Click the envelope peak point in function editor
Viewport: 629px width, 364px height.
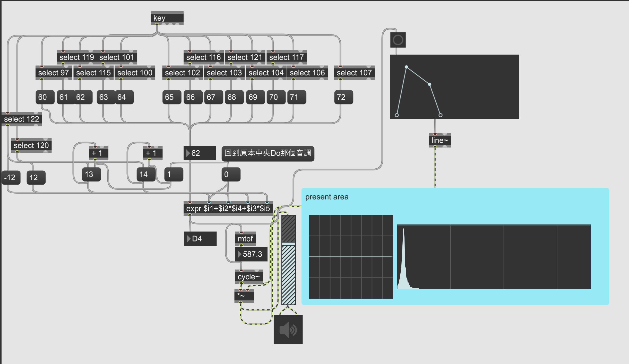(x=406, y=67)
